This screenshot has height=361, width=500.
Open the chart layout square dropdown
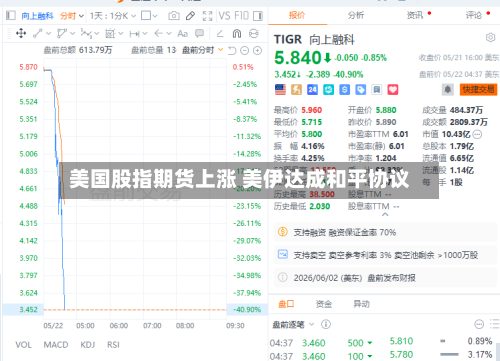point(149,16)
